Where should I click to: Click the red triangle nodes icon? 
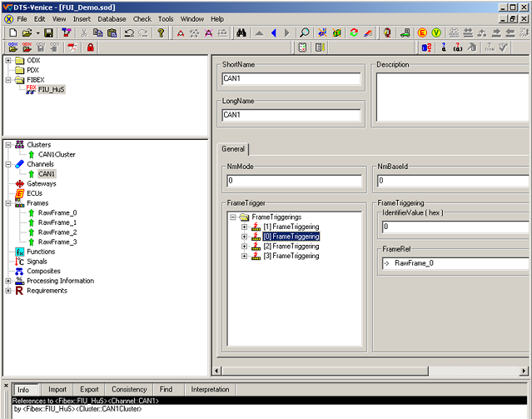[181, 33]
